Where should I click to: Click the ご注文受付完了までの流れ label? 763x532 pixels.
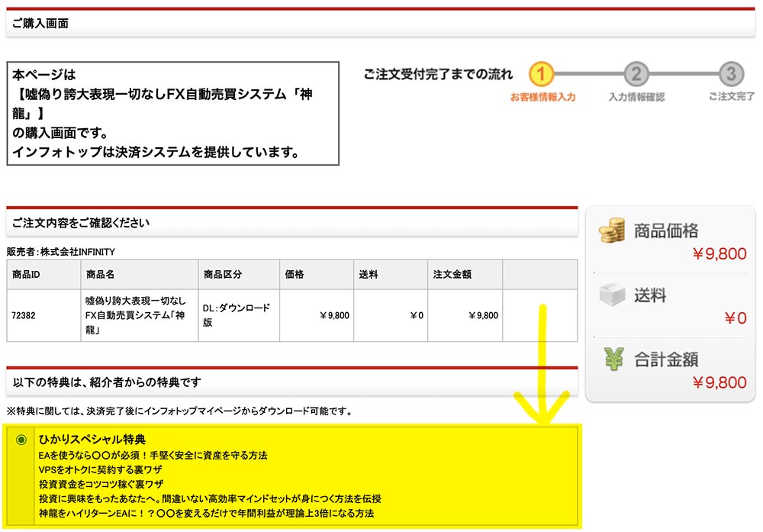(438, 74)
